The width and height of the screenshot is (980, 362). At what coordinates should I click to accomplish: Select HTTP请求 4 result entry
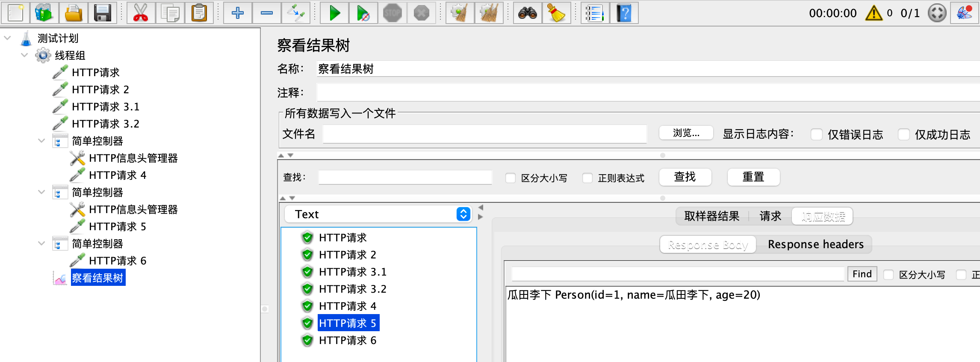(347, 306)
